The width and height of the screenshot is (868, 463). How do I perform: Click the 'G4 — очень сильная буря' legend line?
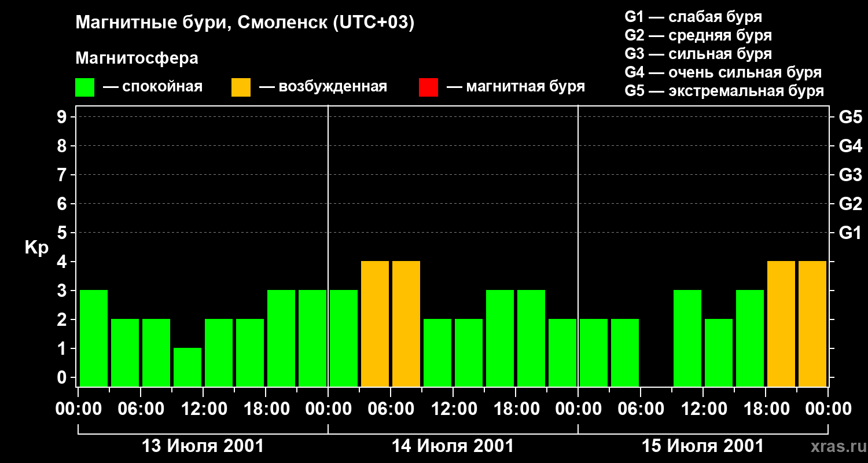[x=723, y=72]
